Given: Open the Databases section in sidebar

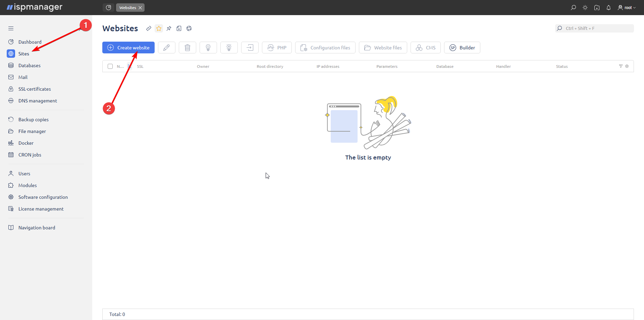Looking at the screenshot, I should tap(30, 65).
